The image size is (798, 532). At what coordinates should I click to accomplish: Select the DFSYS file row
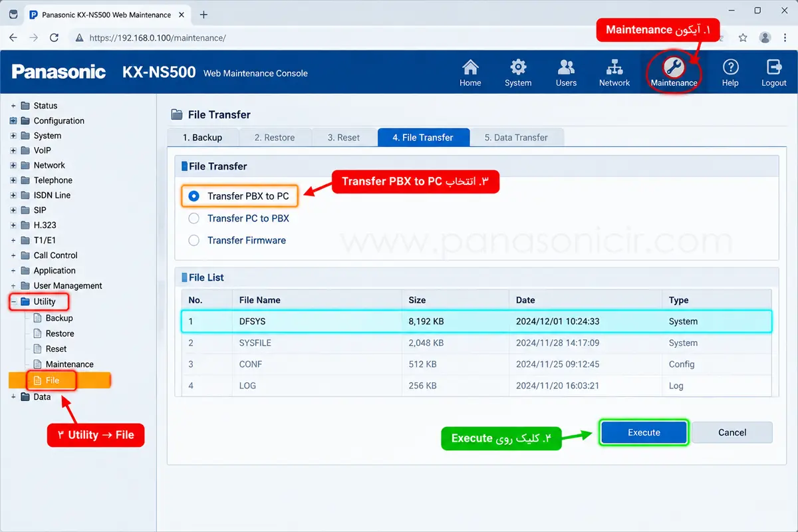pyautogui.click(x=476, y=321)
